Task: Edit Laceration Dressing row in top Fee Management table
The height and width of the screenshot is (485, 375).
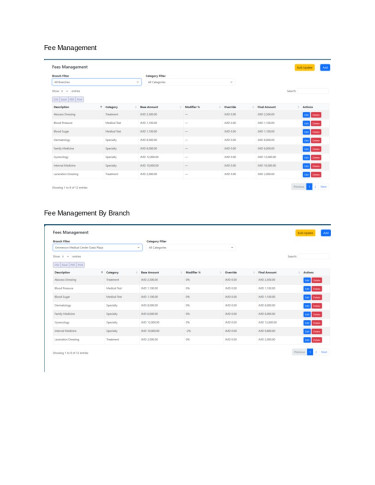Action: [306, 175]
